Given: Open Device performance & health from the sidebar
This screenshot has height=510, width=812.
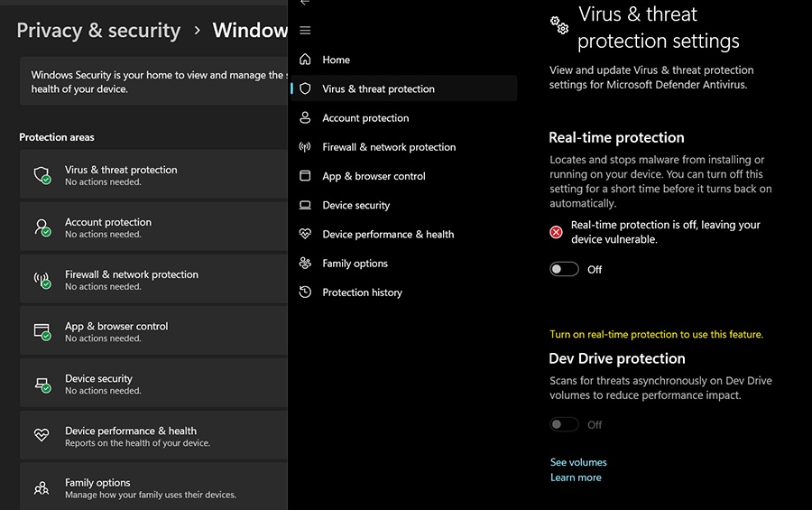Looking at the screenshot, I should [404, 235].
